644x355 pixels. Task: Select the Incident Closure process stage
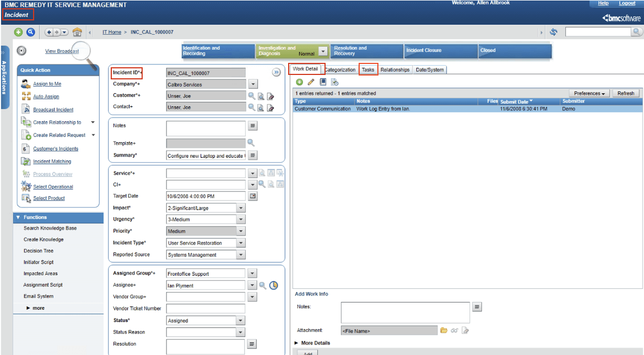[x=441, y=51]
